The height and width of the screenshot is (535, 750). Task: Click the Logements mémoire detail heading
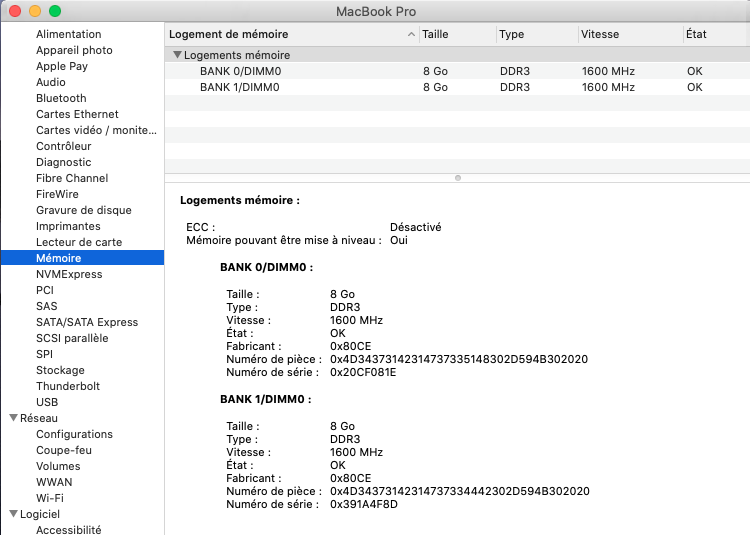[240, 200]
